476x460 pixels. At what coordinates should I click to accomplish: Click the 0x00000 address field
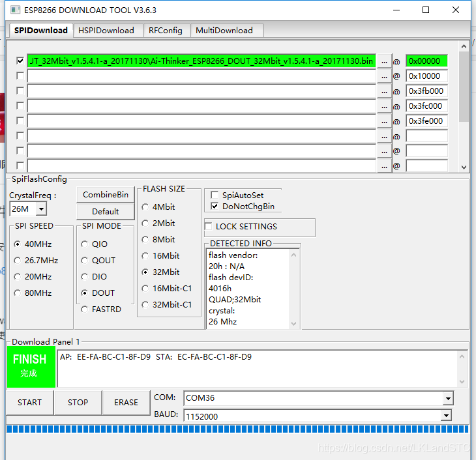(426, 61)
